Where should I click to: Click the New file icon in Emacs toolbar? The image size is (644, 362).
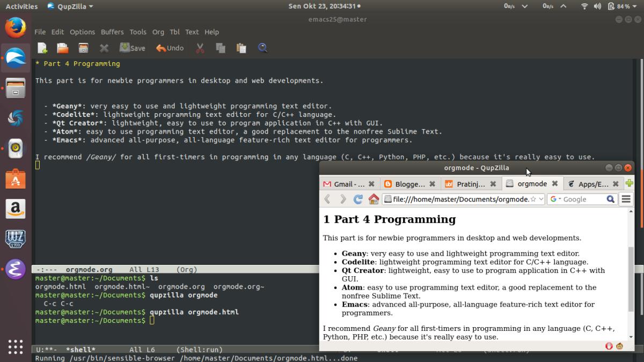click(x=42, y=48)
